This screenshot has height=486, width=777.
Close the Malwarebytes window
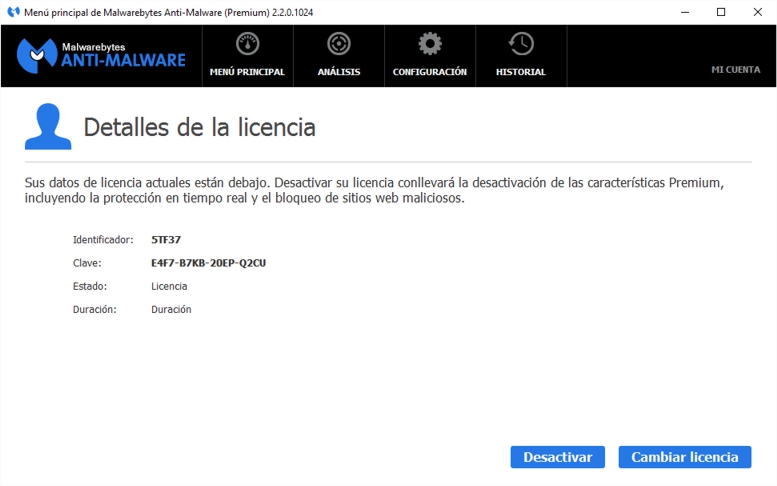tap(758, 12)
